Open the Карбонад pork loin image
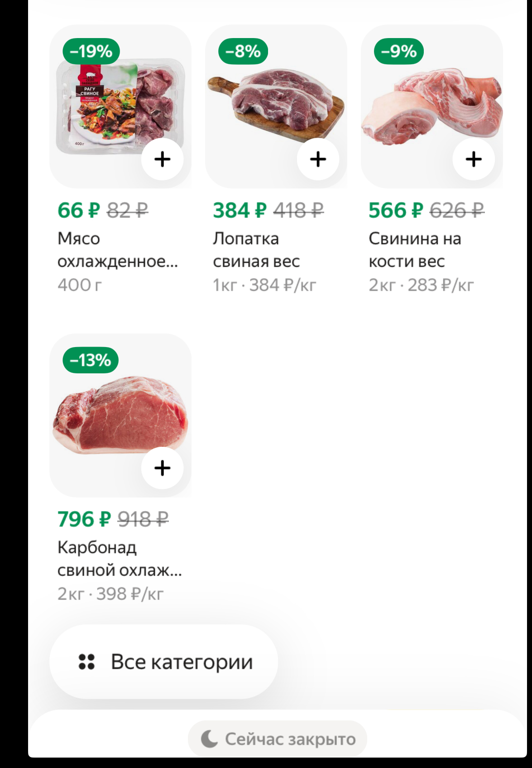Screen dimensions: 532x768 120,415
